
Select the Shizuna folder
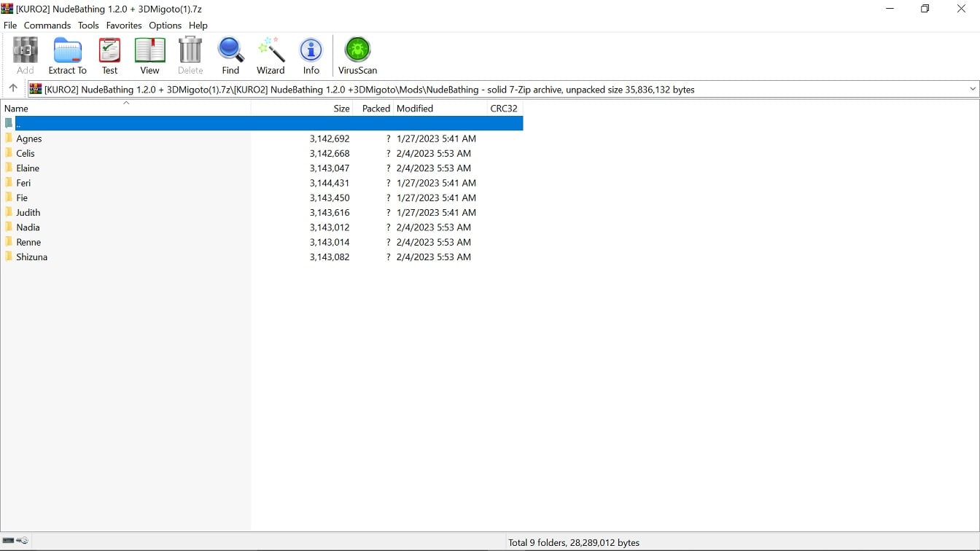[x=31, y=257]
